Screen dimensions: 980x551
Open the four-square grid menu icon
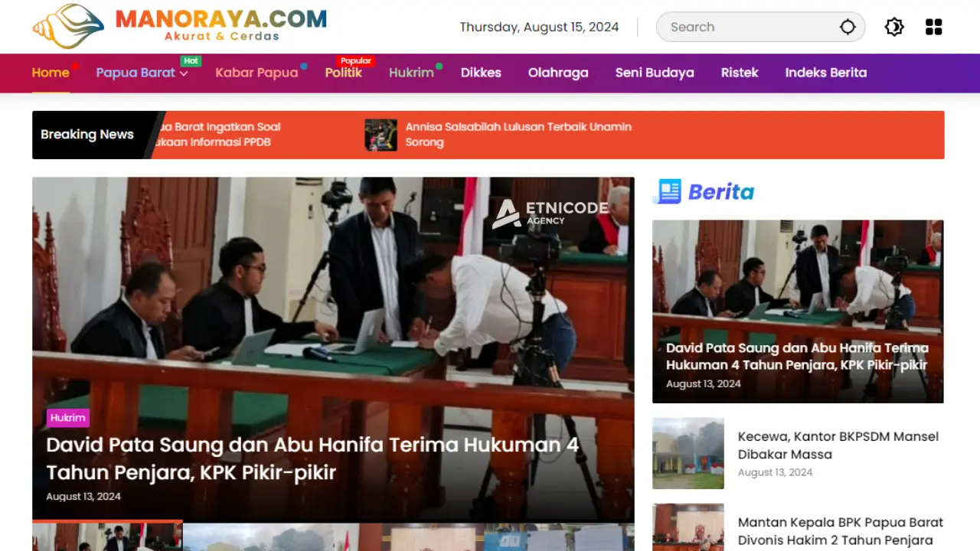[933, 27]
